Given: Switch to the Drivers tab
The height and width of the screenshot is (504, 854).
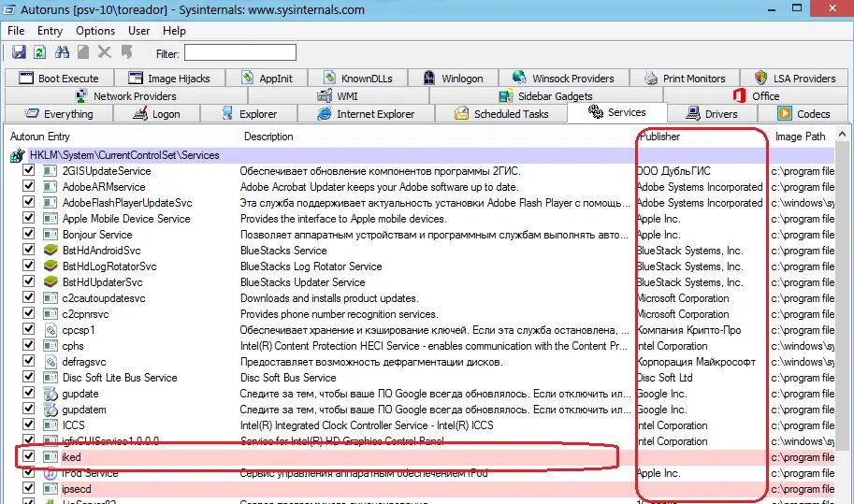Looking at the screenshot, I should tap(712, 114).
